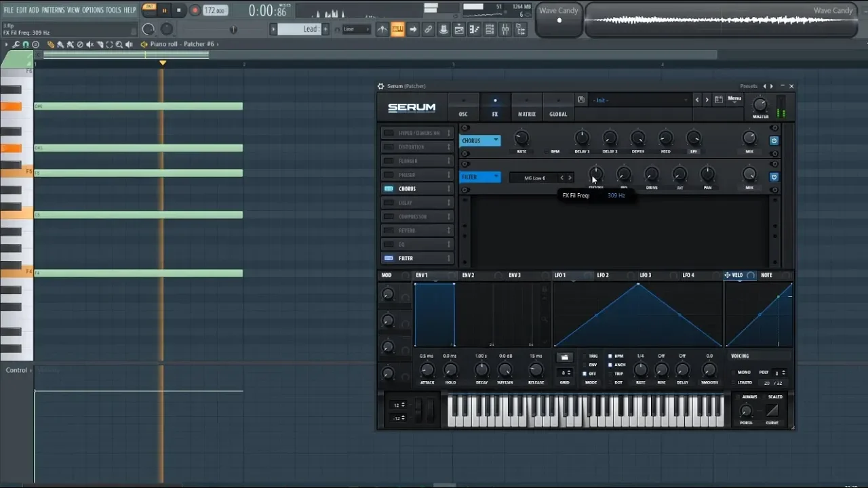868x488 pixels.
Task: Turn off filter module power button
Action: (774, 177)
